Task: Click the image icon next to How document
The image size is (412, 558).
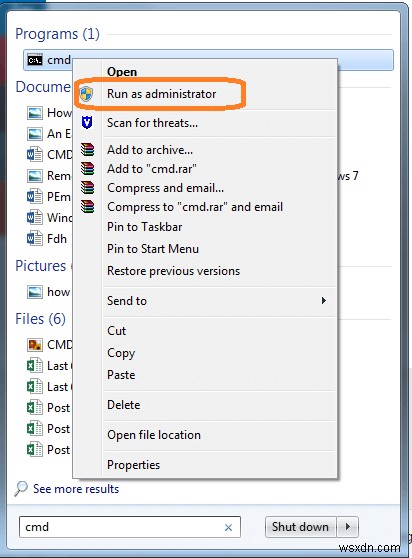Action: coord(35,113)
